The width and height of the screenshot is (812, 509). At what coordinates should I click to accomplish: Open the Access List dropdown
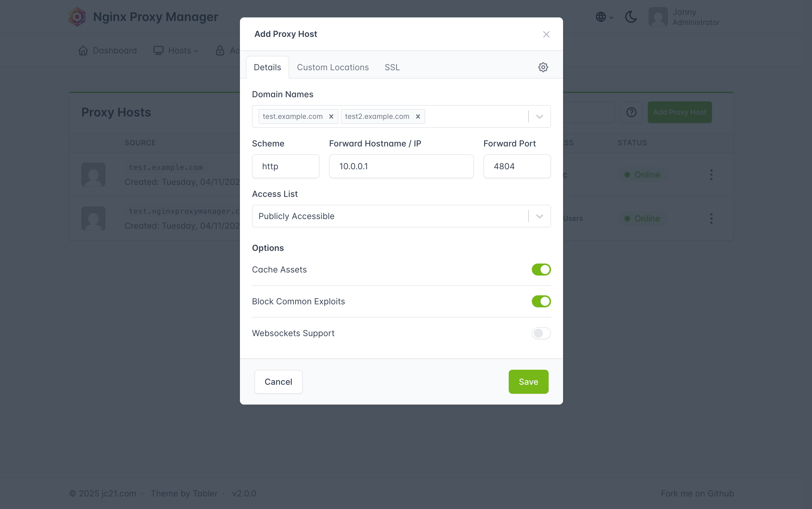401,216
